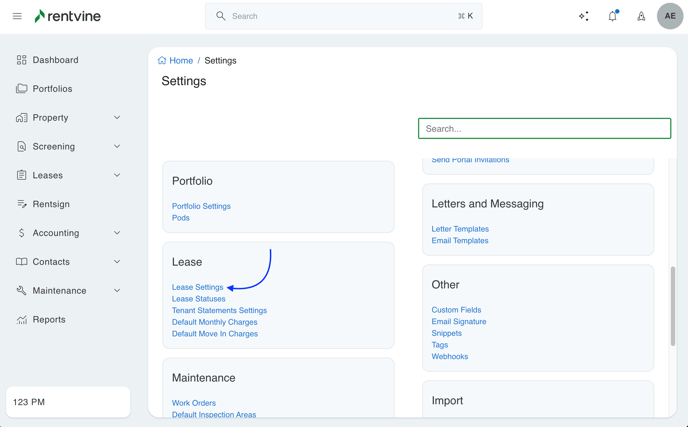The height and width of the screenshot is (427, 688).
Task: Expand the Property menu chevron
Action: coord(117,118)
